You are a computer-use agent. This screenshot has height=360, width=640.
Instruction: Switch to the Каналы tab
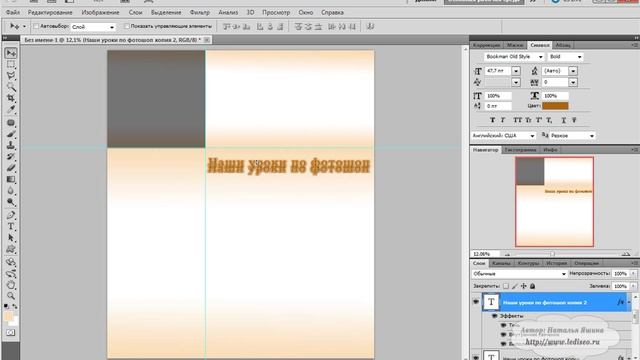[501, 263]
